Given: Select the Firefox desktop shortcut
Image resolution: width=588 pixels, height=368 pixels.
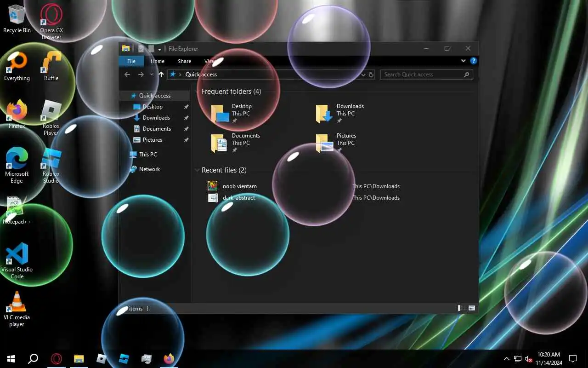Looking at the screenshot, I should coord(17,114).
